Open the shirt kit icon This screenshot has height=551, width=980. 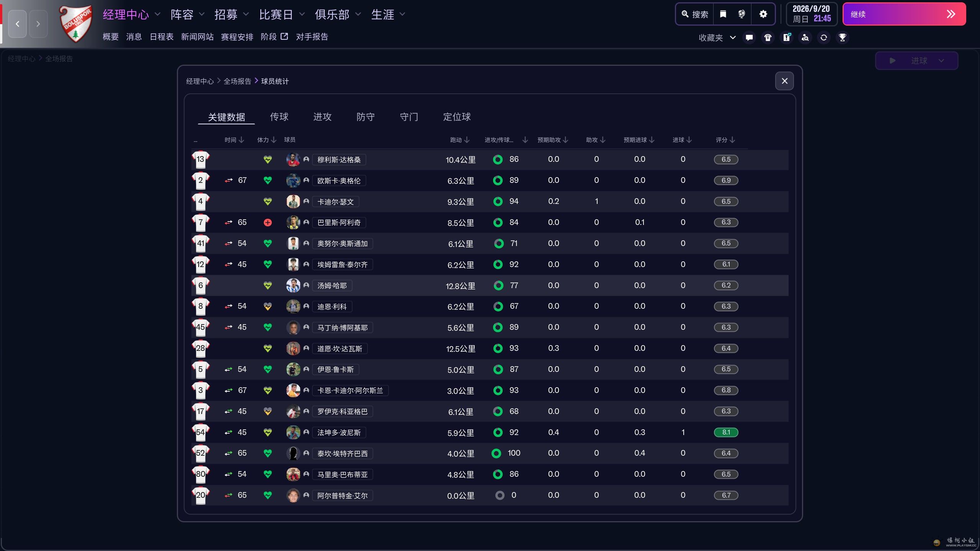point(768,37)
